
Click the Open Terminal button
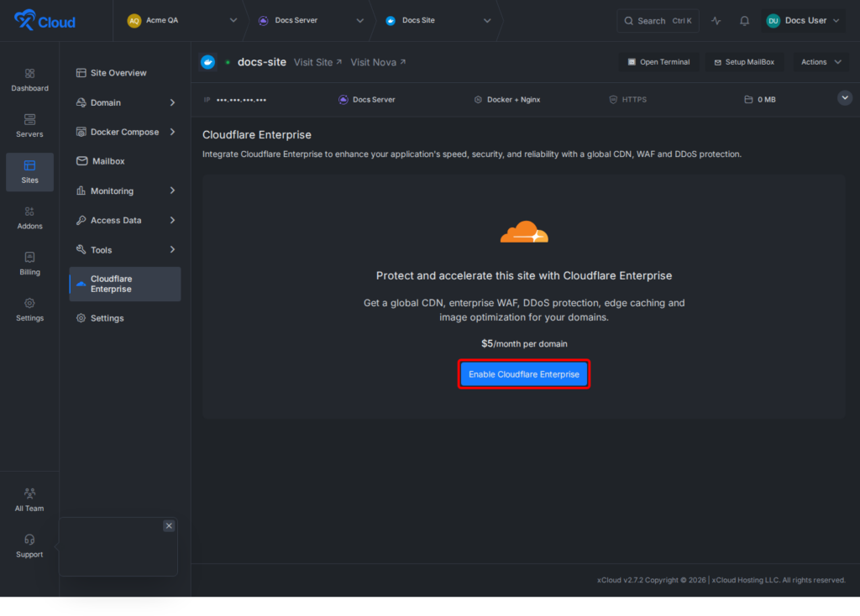tap(658, 62)
